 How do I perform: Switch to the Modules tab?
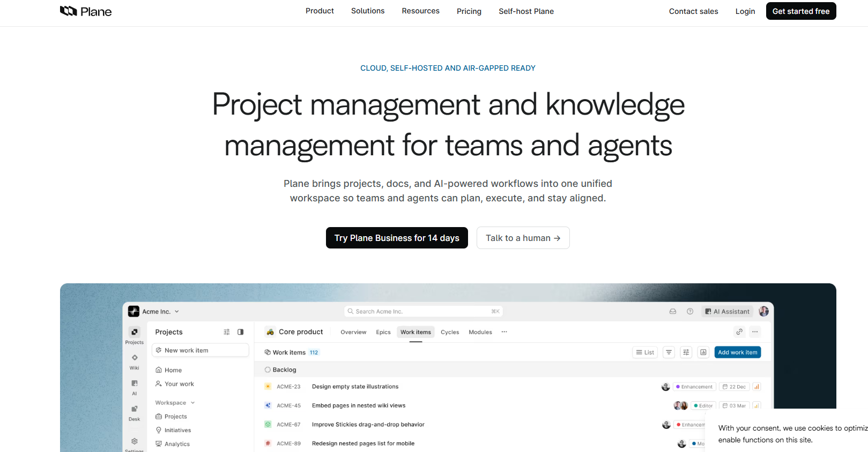[x=480, y=332]
